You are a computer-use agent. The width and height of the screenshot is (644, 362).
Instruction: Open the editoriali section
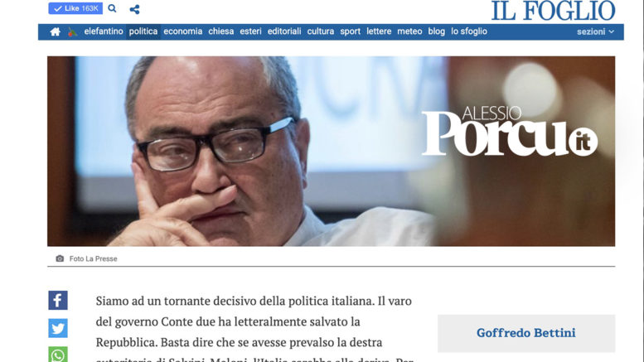pos(284,31)
